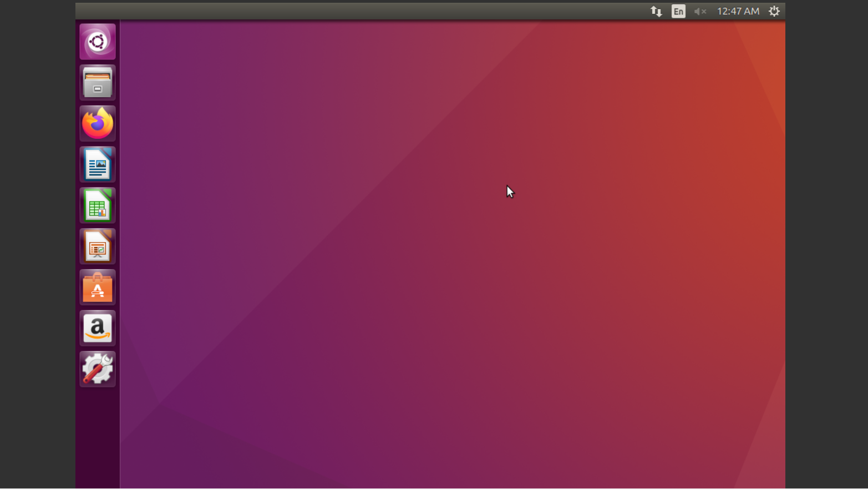Launch LibreOffice Impress presentation app
The width and height of the screenshot is (868, 489).
pos(98,246)
